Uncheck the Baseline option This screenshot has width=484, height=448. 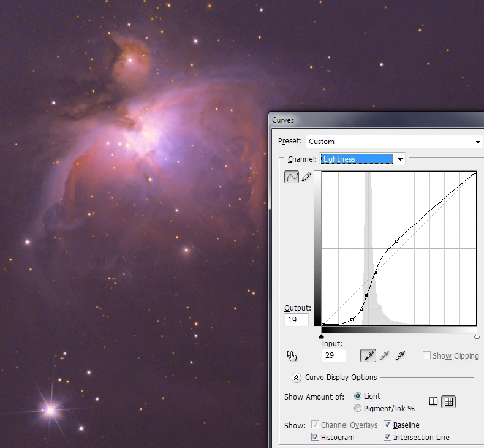pos(388,425)
